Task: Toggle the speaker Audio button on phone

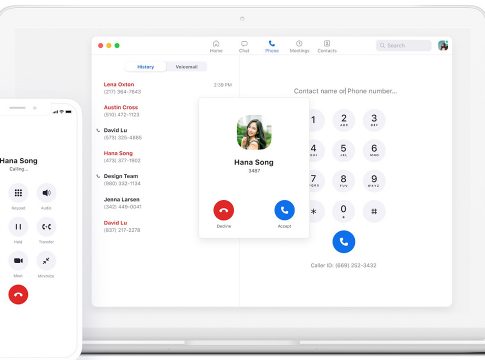Action: pyautogui.click(x=46, y=193)
